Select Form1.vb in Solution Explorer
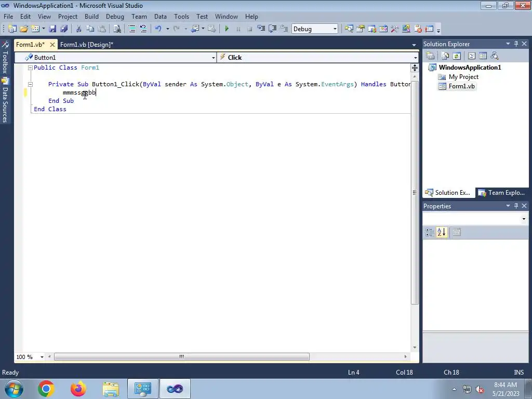Viewport: 532px width, 399px height. 461,86
